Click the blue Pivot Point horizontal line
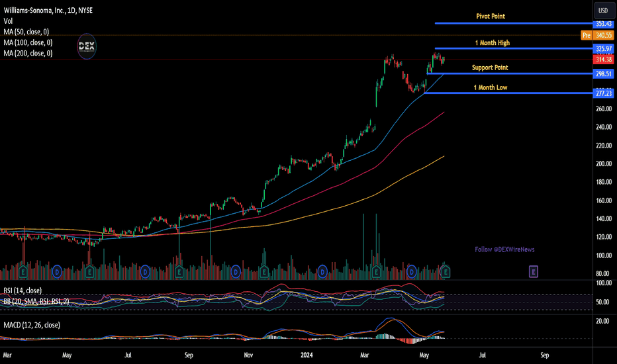The height and width of the screenshot is (364, 617). click(514, 23)
